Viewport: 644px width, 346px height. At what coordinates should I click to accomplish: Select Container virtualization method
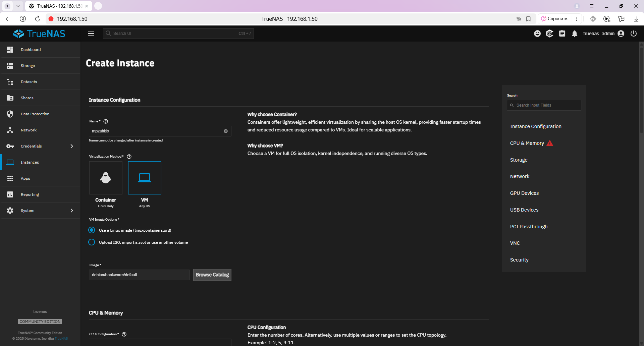coord(106,178)
